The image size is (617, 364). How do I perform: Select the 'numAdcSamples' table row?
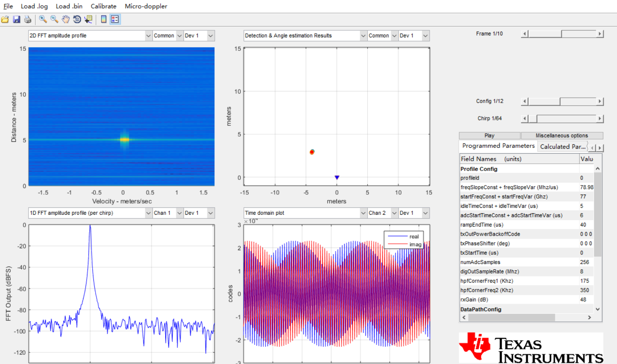click(x=527, y=262)
